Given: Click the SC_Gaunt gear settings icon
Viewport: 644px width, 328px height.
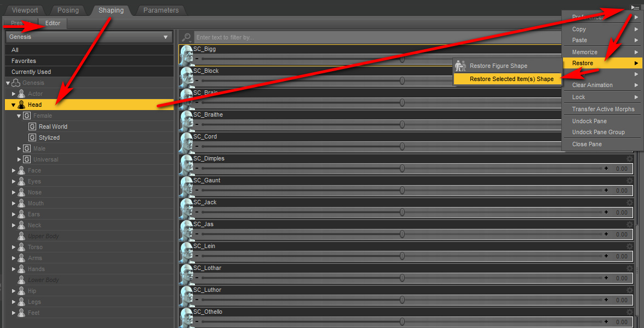Looking at the screenshot, I should pos(629,181).
